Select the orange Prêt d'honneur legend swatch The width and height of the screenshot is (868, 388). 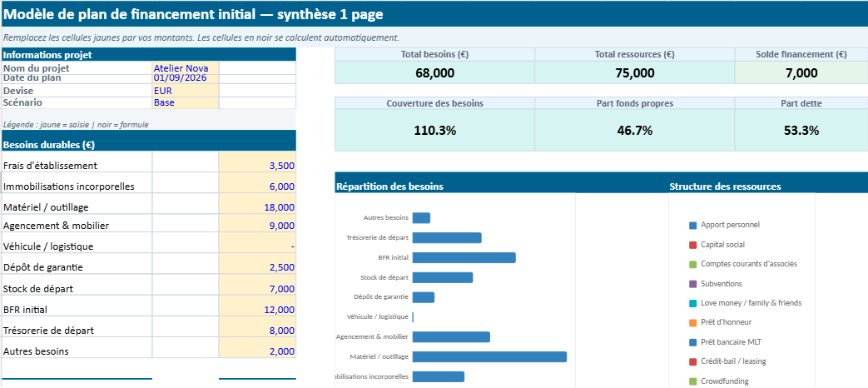pyautogui.click(x=692, y=323)
